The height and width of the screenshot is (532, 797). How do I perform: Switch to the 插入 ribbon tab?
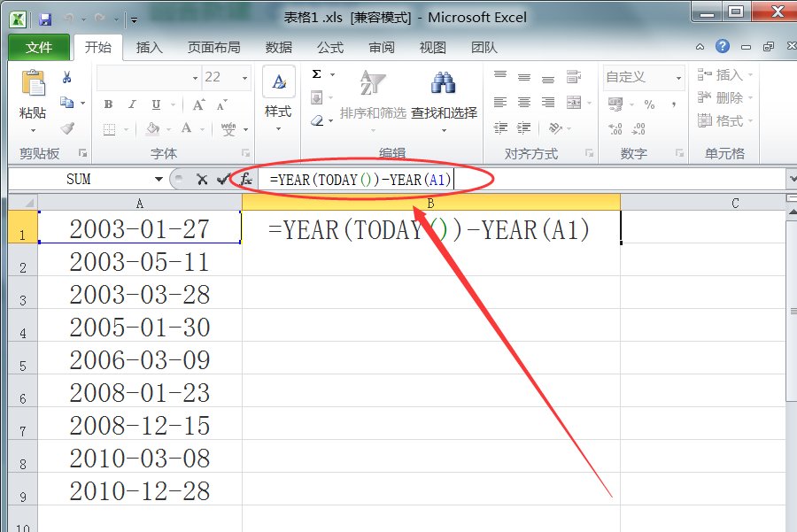(148, 47)
